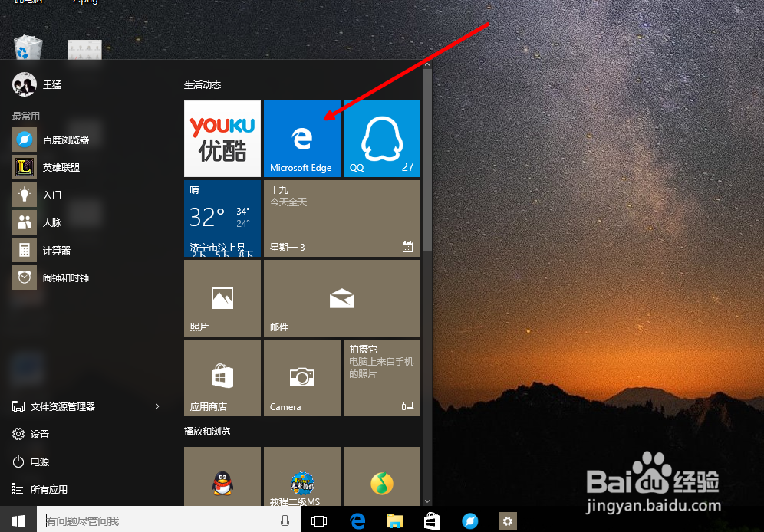Open the 教程二级MS tile
Screen dimensions: 764x532
tap(302, 477)
